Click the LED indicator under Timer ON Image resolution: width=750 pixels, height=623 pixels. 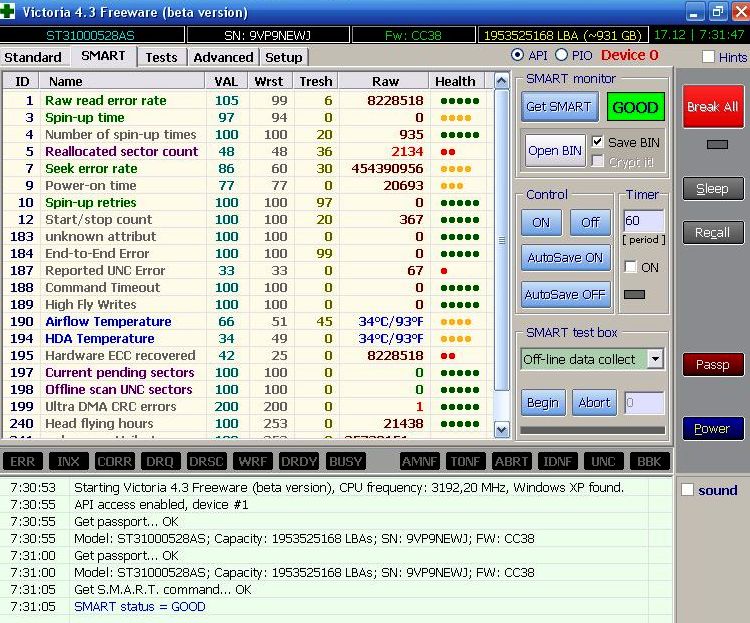[634, 294]
